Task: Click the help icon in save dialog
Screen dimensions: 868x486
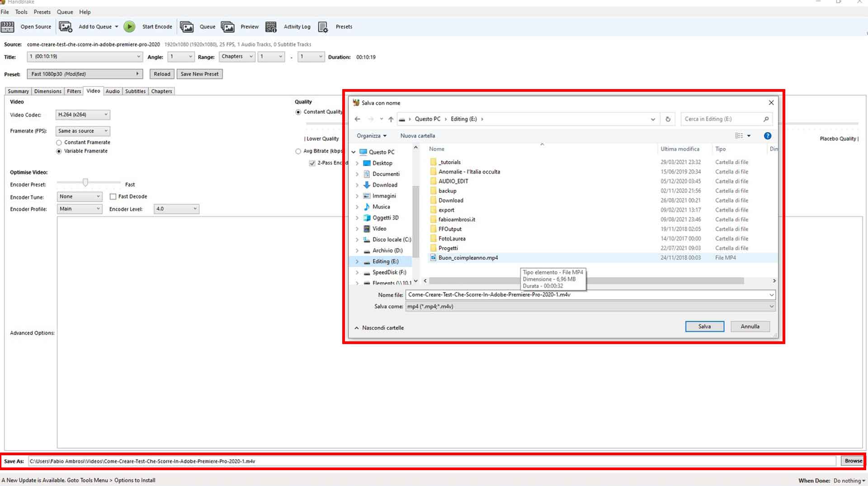Action: (x=767, y=136)
